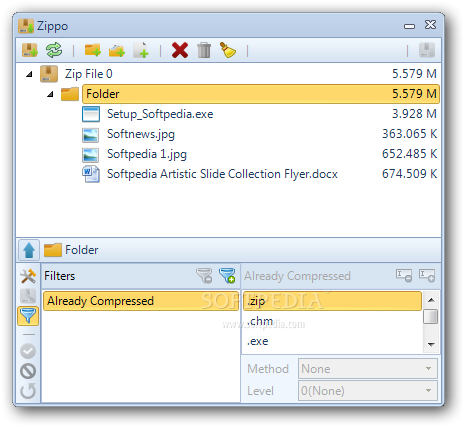Open the Method dropdown
The height and width of the screenshot is (427, 465).
pyautogui.click(x=368, y=369)
